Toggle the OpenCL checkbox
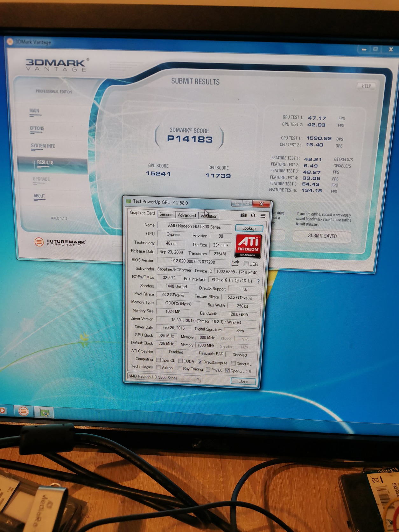Image resolution: width=399 pixels, height=532 pixels. click(x=158, y=360)
